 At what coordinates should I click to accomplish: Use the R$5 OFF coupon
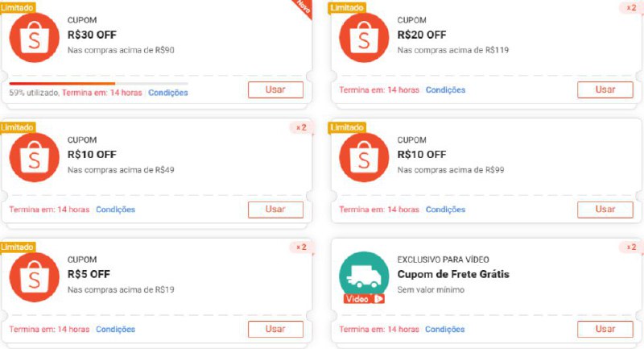(x=275, y=330)
